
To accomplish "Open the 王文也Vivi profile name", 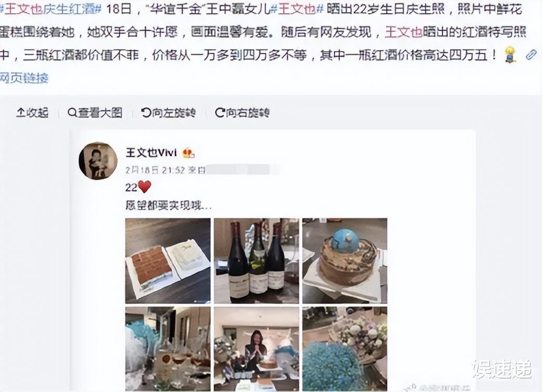I will 151,152.
